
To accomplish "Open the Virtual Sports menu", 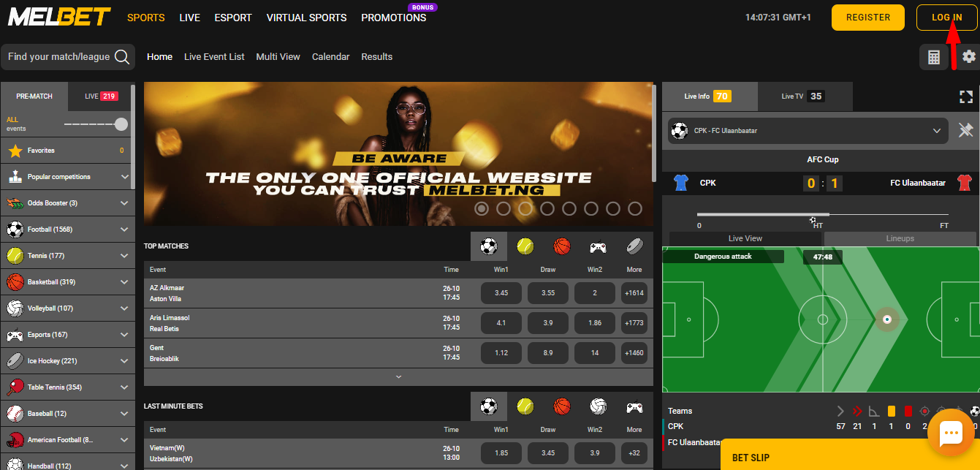I will [306, 18].
